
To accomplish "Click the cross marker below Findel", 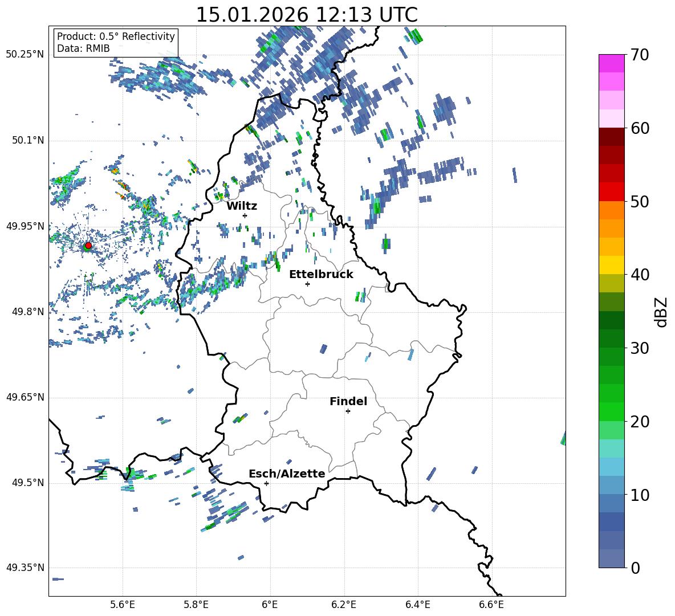I will (x=348, y=411).
